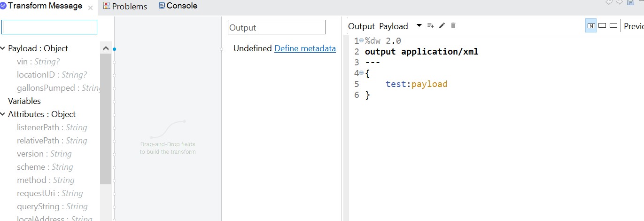Close the Transform Message tab
Viewport: 644px width, 221px height.
[90, 8]
